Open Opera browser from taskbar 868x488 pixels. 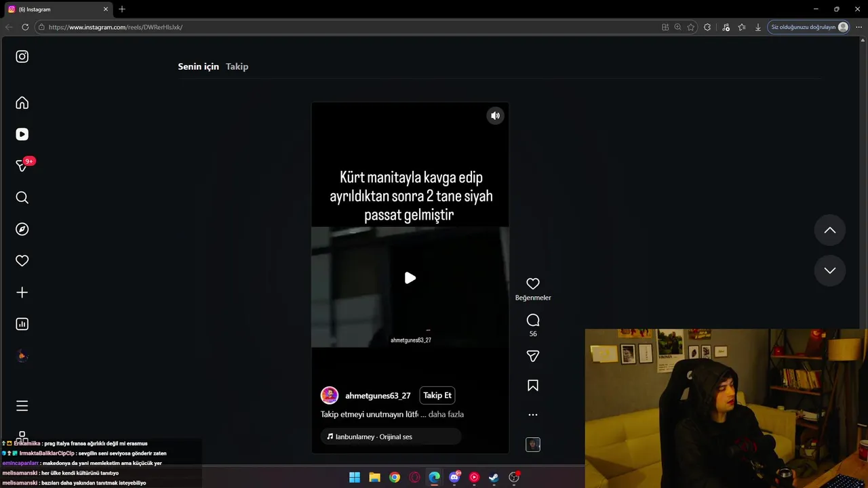pyautogui.click(x=414, y=477)
